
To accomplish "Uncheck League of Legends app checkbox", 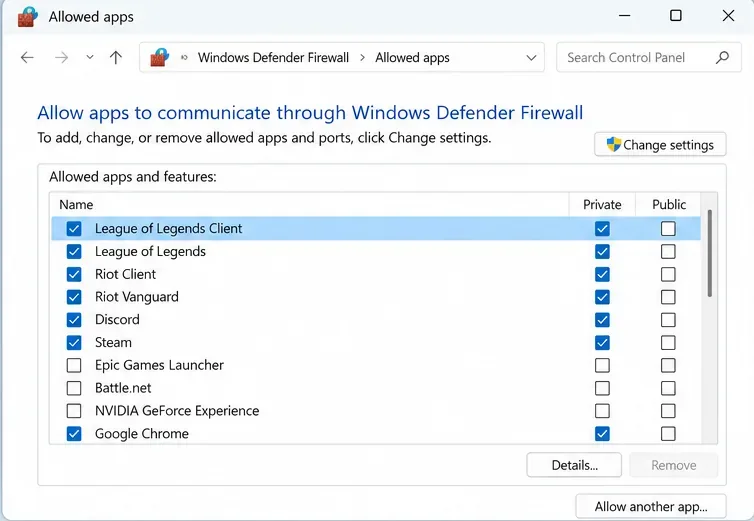I will pyautogui.click(x=74, y=251).
